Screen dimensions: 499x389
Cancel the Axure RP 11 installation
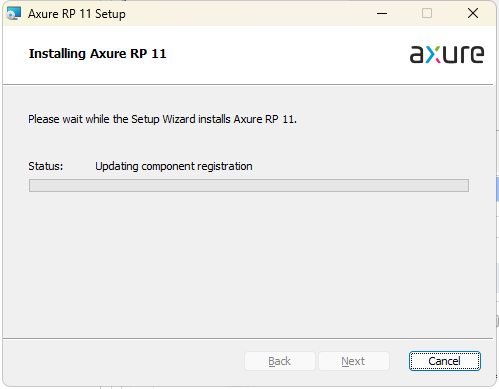445,361
